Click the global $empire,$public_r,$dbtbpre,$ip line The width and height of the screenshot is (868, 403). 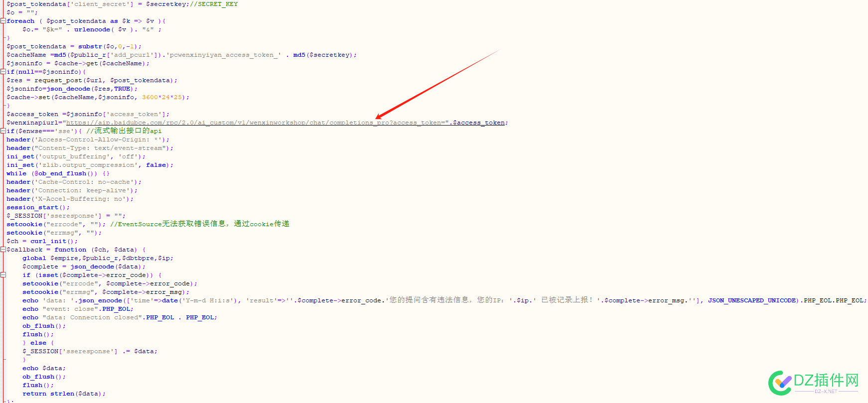98,258
